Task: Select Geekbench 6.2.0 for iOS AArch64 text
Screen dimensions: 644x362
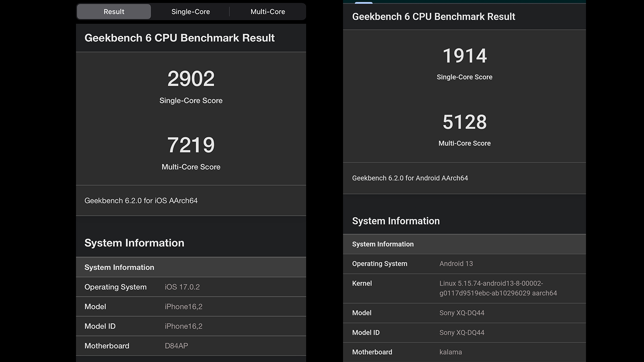Action: tap(141, 201)
